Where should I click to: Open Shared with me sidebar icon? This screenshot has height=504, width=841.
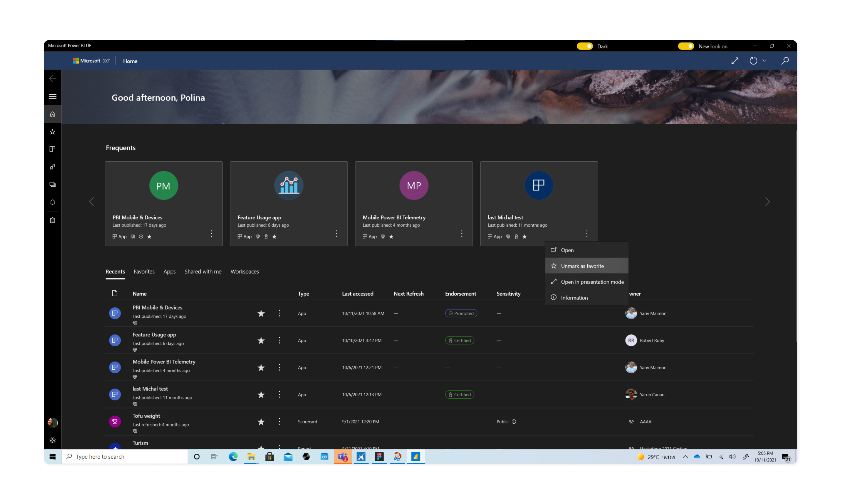(53, 167)
